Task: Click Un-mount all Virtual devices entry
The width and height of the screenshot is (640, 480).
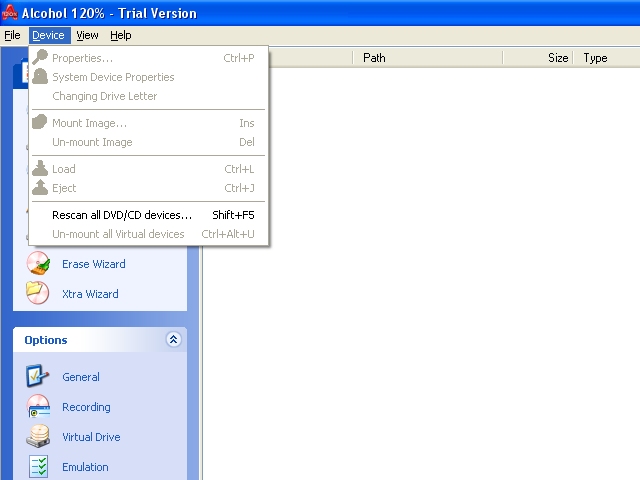Action: coord(149,234)
